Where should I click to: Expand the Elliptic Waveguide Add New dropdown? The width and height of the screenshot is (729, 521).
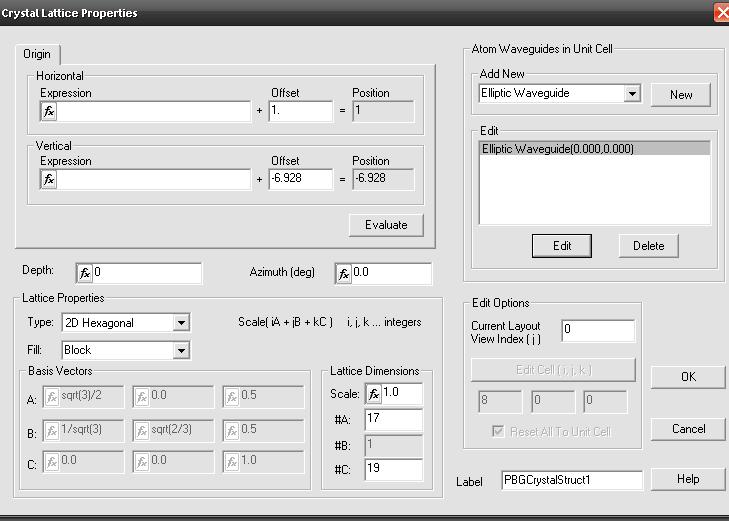click(632, 93)
